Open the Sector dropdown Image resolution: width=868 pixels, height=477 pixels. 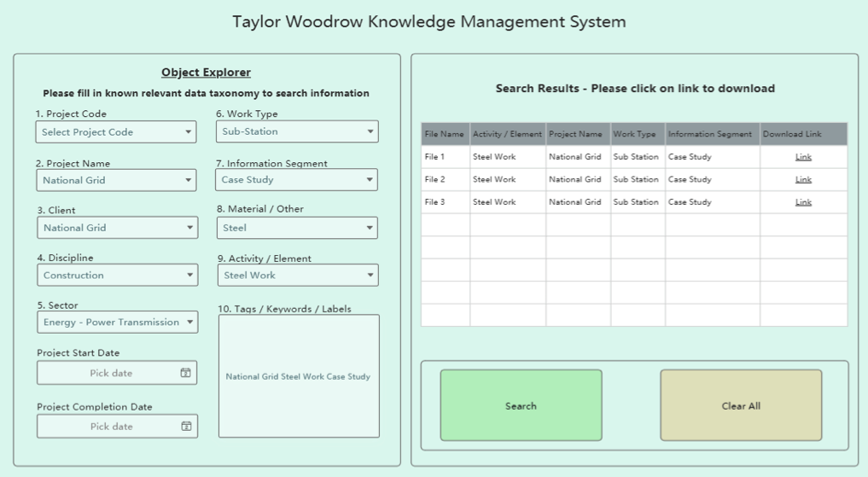click(118, 322)
